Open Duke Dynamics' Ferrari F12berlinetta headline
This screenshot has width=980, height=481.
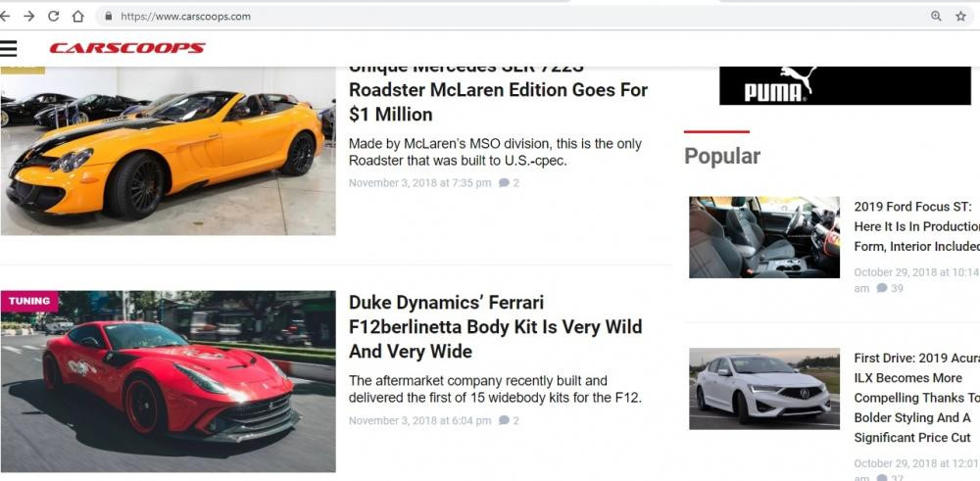(495, 326)
